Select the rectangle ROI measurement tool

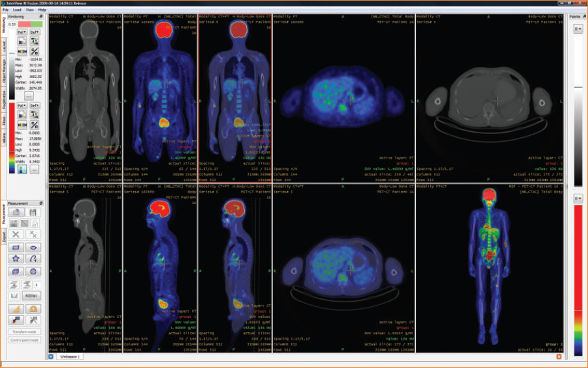click(16, 248)
